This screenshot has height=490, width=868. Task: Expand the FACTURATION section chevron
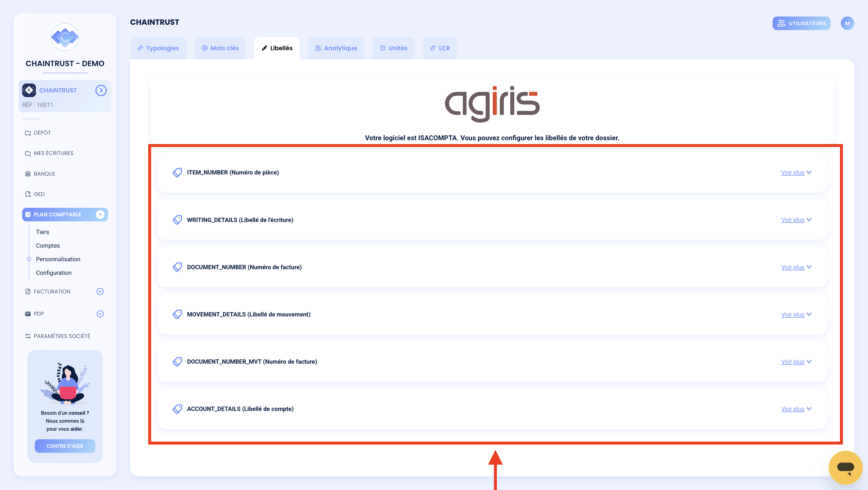[100, 292]
